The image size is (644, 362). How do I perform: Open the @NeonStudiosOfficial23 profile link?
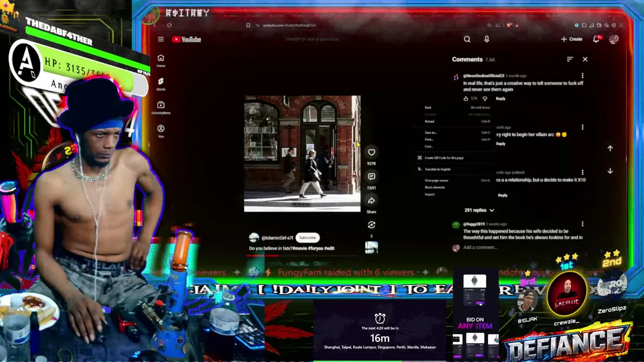coord(484,76)
